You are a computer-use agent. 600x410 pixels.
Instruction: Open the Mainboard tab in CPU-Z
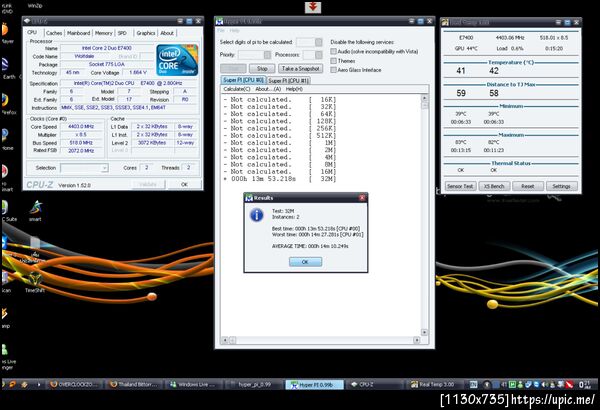coord(78,33)
